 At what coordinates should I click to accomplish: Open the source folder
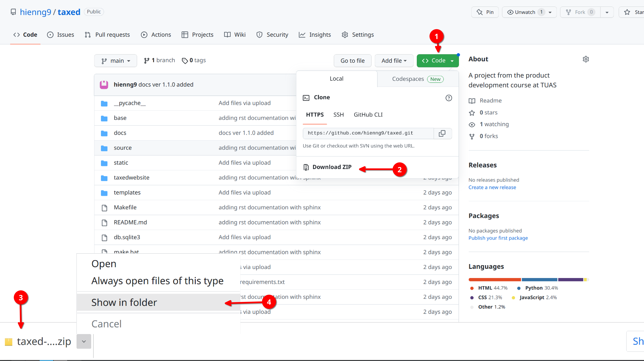point(123,148)
